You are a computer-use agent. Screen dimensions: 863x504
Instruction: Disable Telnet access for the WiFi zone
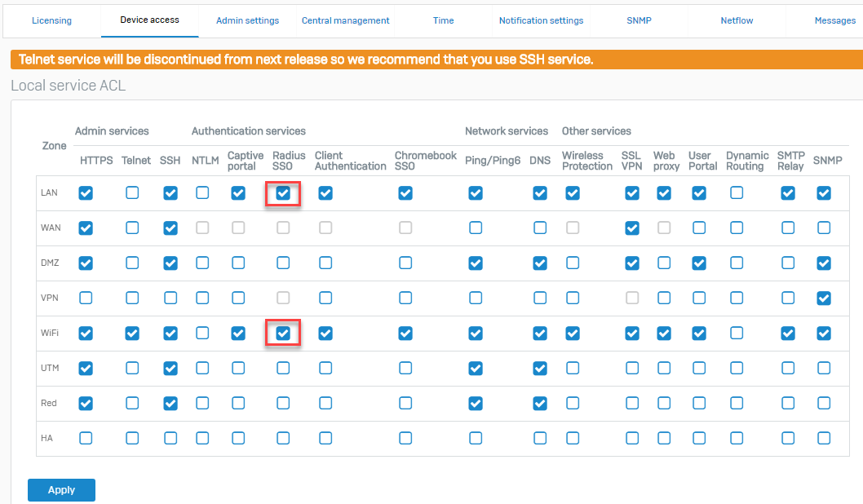pos(132,333)
